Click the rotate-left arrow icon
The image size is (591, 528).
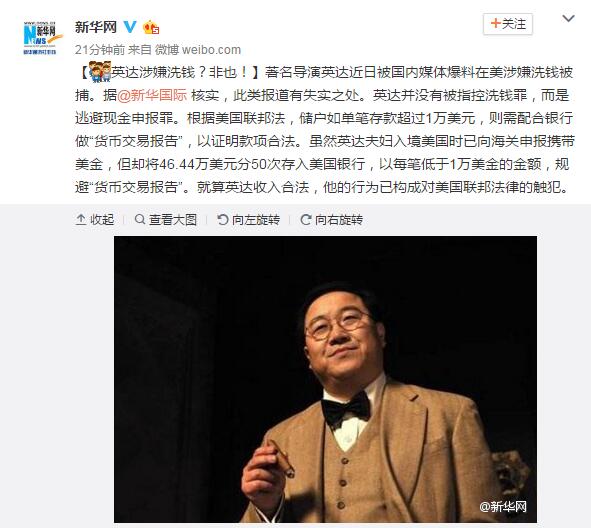click(223, 219)
